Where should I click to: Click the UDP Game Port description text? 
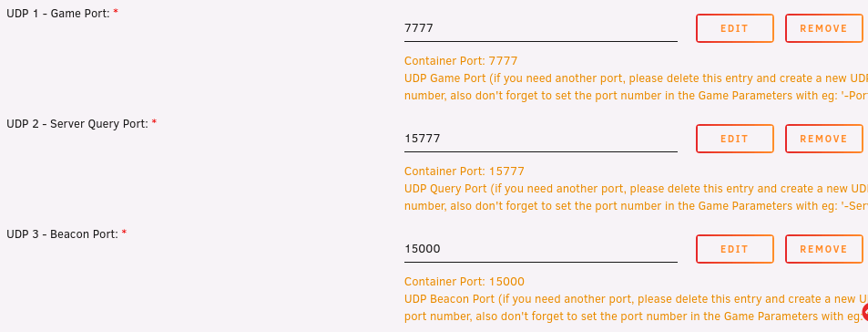[x=636, y=87]
